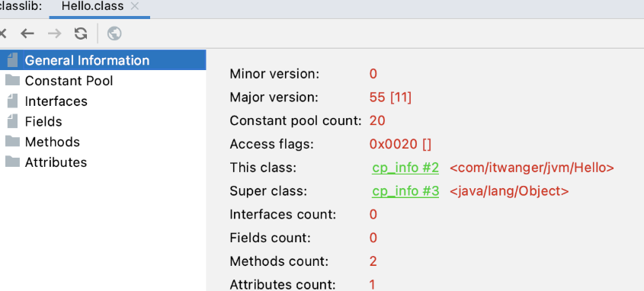Click the reload refresh icon
The width and height of the screenshot is (644, 291).
[81, 34]
